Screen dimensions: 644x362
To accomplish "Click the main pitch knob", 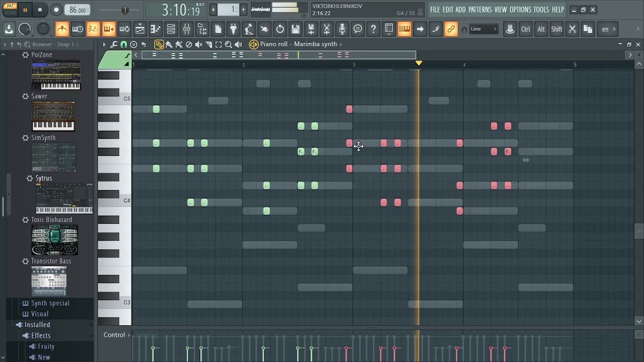I will point(43,29).
